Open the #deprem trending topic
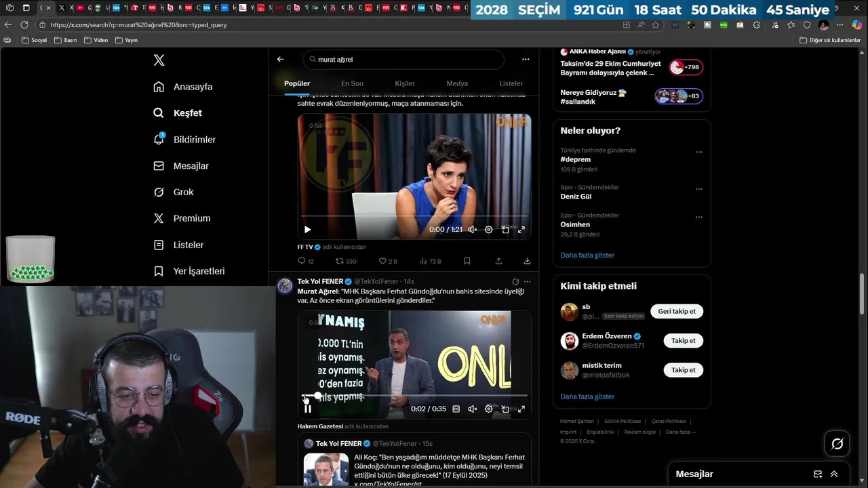This screenshot has height=488, width=868. [x=575, y=159]
